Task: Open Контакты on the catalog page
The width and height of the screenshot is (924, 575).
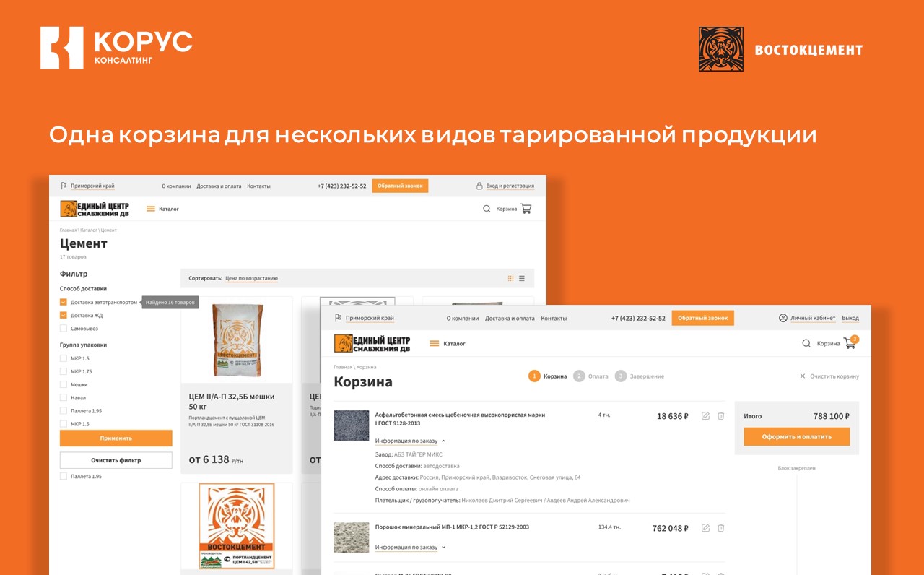Action: [258, 186]
